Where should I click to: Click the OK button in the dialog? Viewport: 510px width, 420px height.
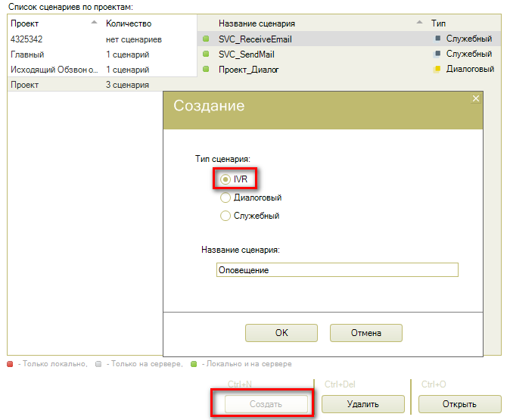[281, 333]
